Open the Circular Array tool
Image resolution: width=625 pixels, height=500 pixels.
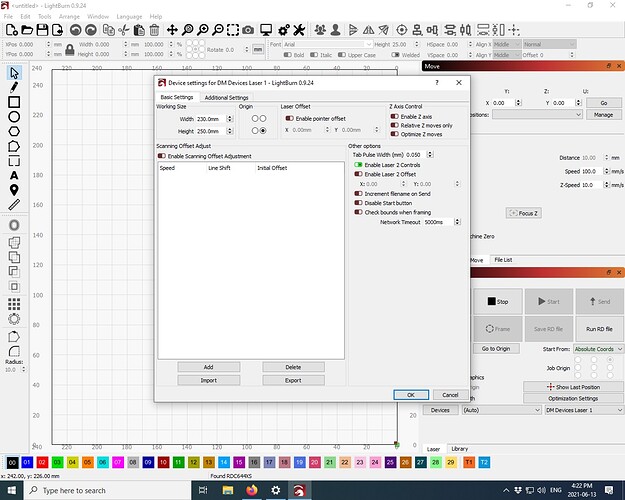point(14,319)
